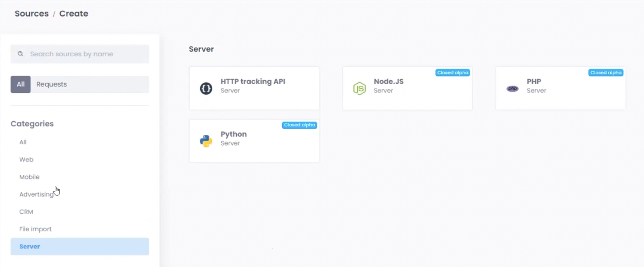Click the Categories heading

coord(32,124)
